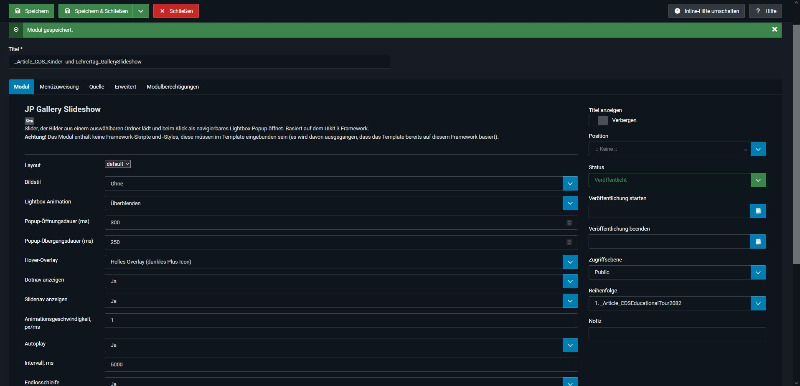Open the Hilfe question mark button
The height and width of the screenshot is (386, 800).
(765, 11)
